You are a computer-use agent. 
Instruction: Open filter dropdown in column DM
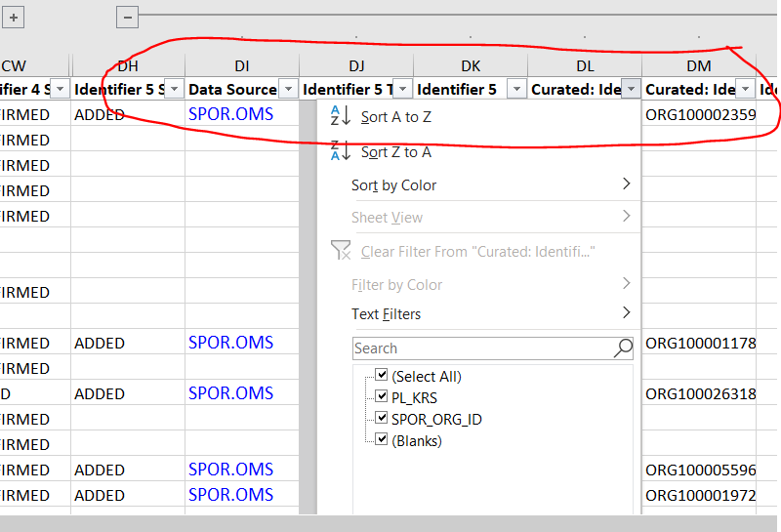(x=745, y=89)
